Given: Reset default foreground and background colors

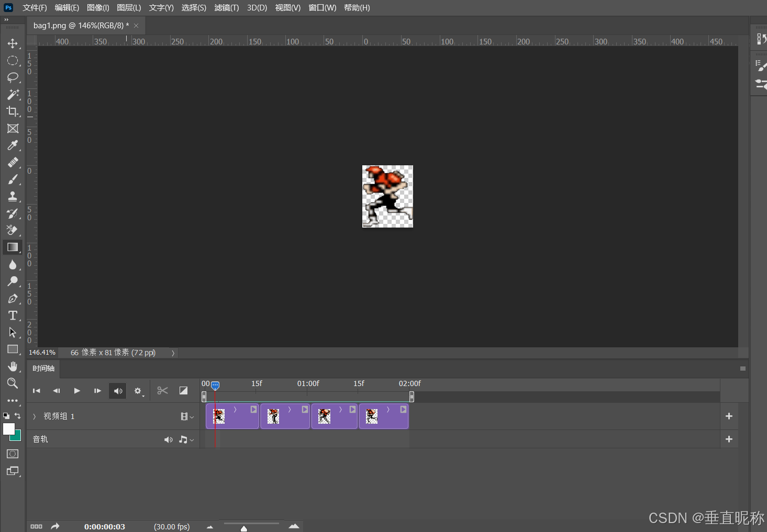Looking at the screenshot, I should coord(6,416).
